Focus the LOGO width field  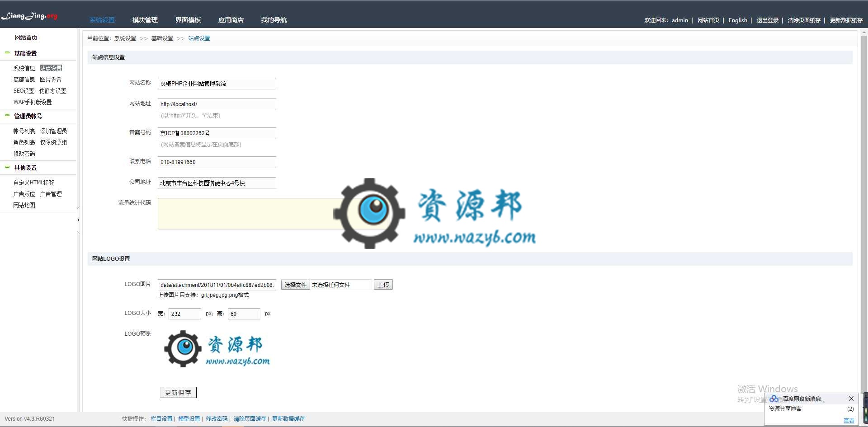pos(184,314)
